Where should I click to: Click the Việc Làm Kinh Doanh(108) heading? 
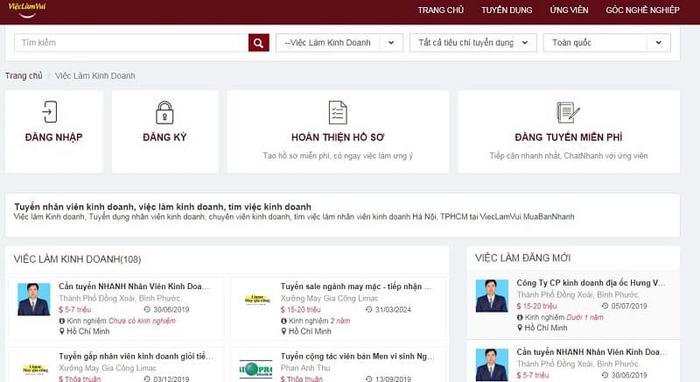pos(77,259)
